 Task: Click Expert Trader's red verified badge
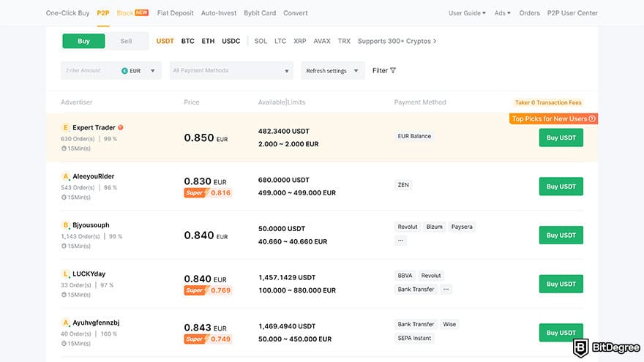(x=120, y=128)
